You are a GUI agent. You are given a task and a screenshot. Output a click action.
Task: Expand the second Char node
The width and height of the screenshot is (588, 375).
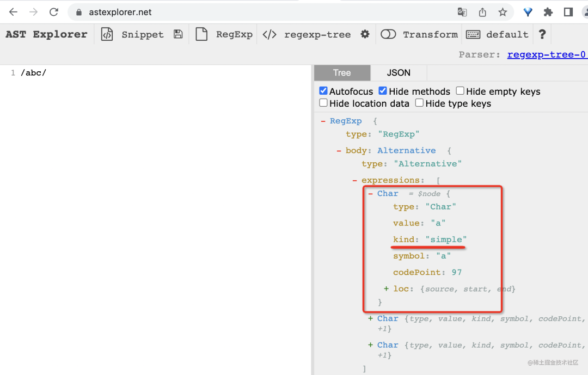click(x=371, y=318)
